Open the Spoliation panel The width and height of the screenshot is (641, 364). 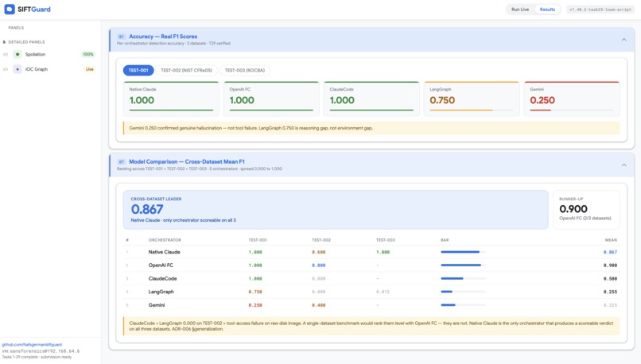49,54
